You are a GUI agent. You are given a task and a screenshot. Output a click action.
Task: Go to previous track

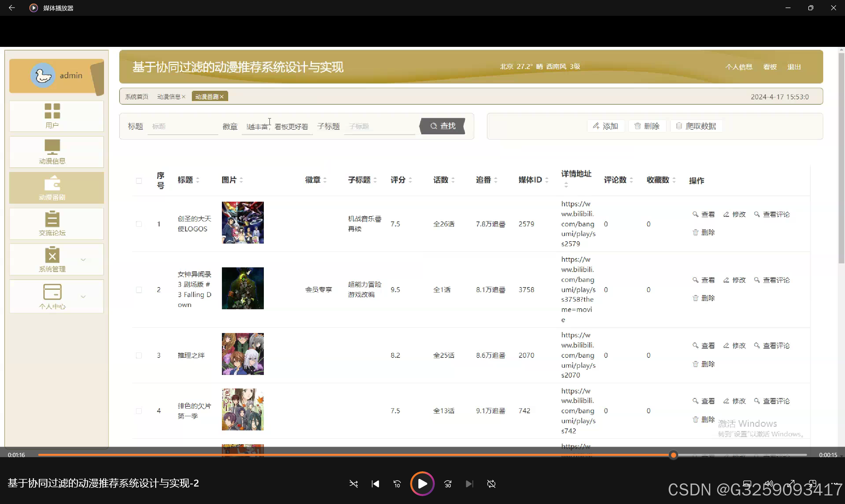(375, 484)
